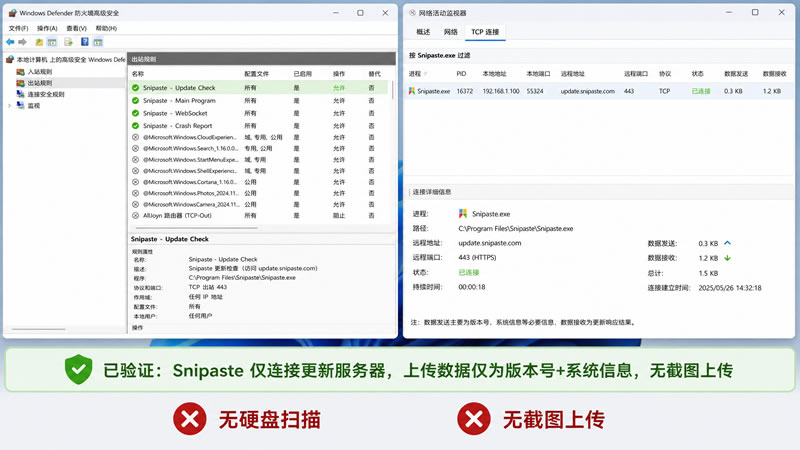Click green check icon of Snipaste - WebSocket

(x=135, y=113)
